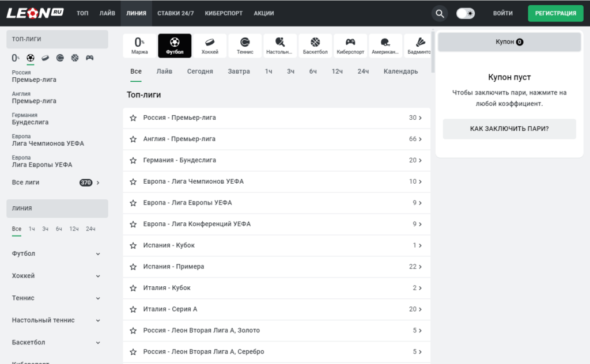Select the Настольный теннис sport tile
Image resolution: width=590 pixels, height=364 pixels.
click(280, 46)
